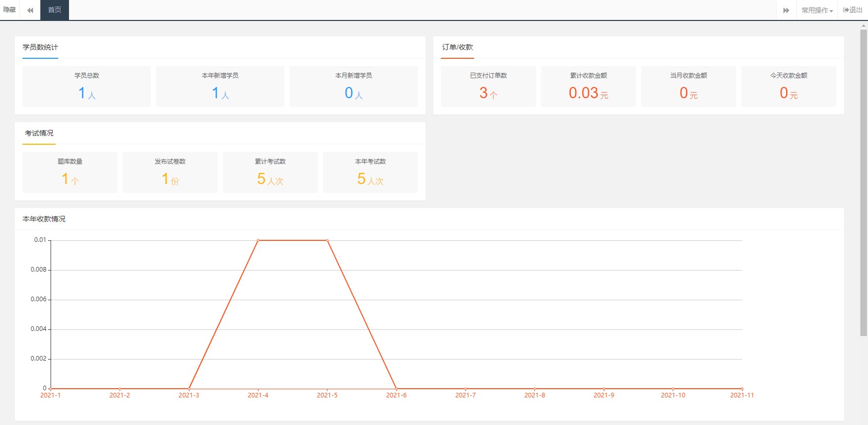Open the 题库数量 card
The width and height of the screenshot is (868, 425).
coord(70,172)
